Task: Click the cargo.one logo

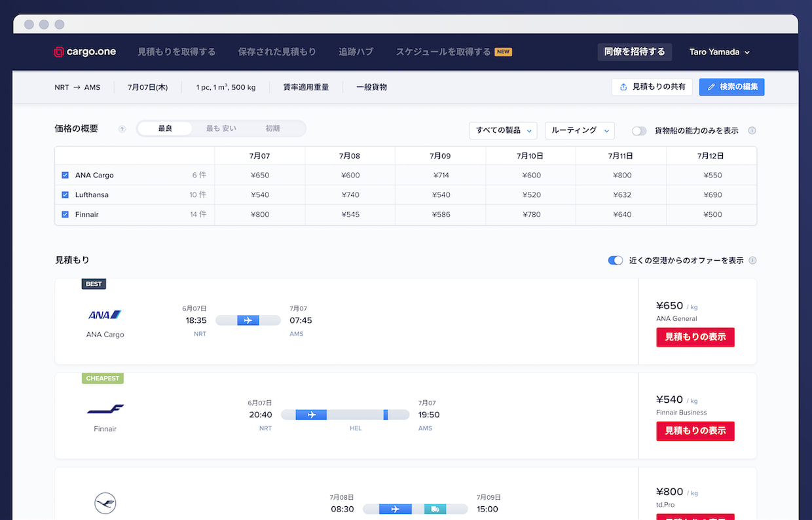Action: 84,52
